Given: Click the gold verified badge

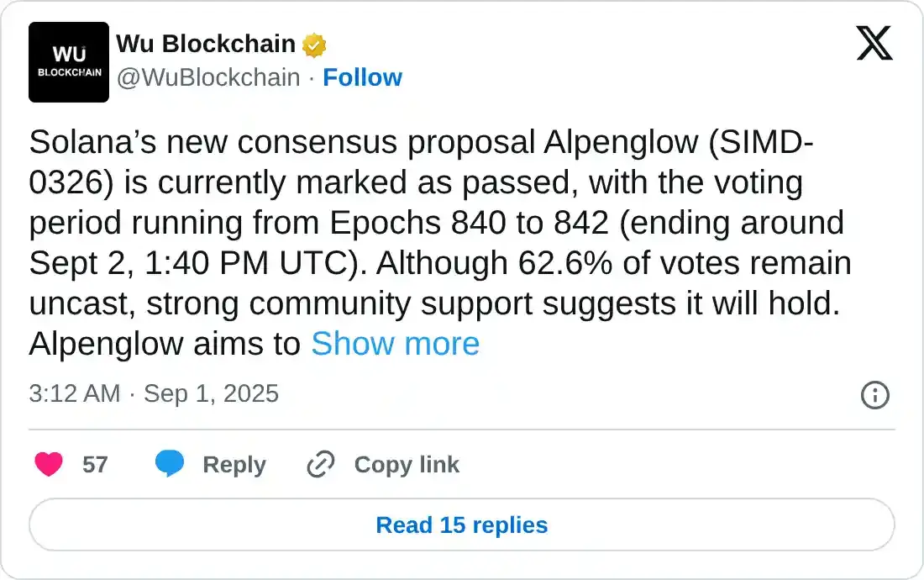Looking at the screenshot, I should (314, 45).
